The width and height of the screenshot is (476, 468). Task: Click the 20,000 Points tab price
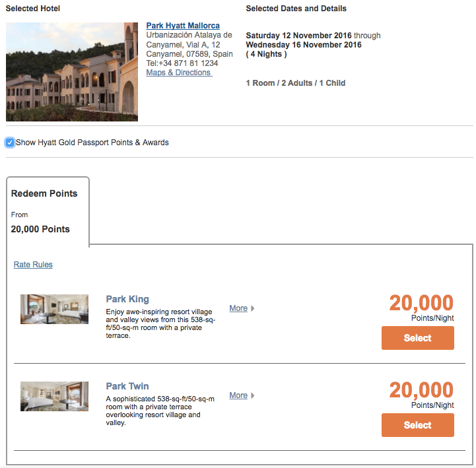(x=40, y=229)
